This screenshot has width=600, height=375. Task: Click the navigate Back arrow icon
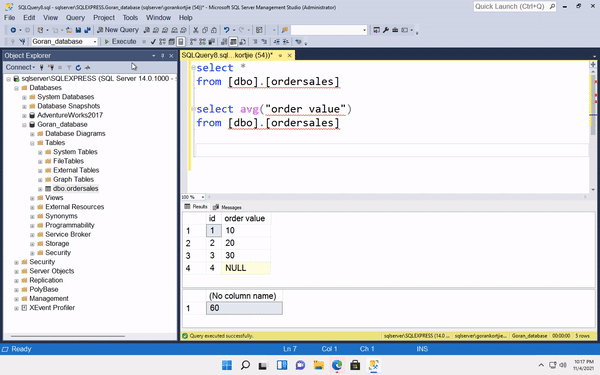13,30
